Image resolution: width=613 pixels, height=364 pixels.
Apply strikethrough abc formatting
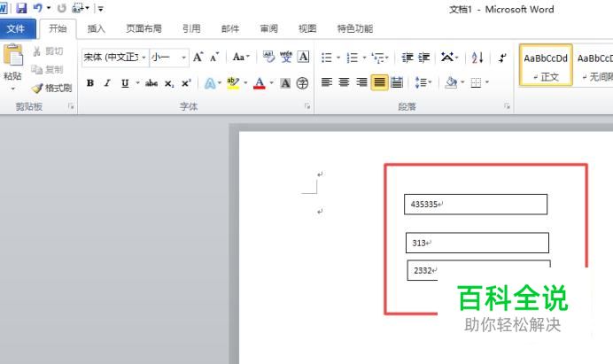151,83
